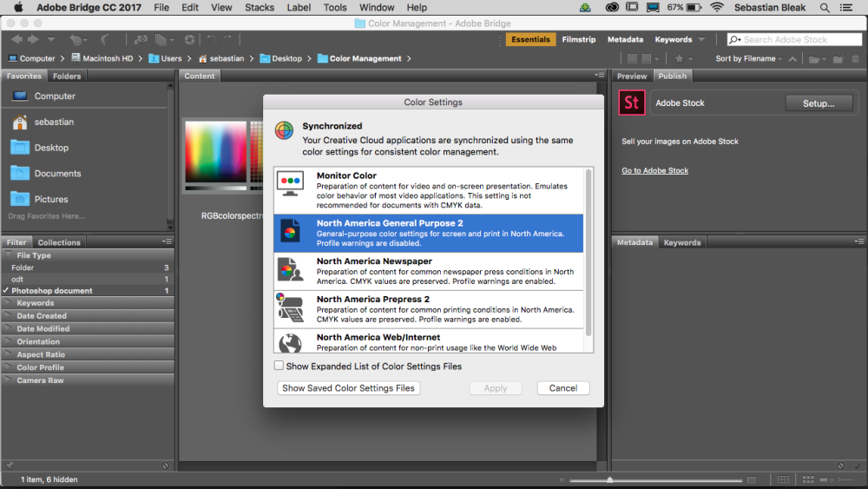Screen dimensions: 868x489
Task: Select the North America Newspaper setting
Action: [429, 271]
